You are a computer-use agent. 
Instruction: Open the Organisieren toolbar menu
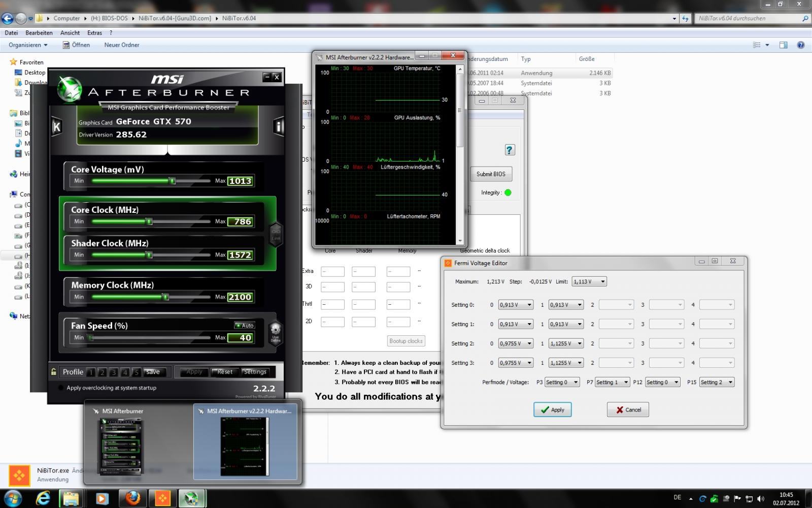pyautogui.click(x=28, y=45)
